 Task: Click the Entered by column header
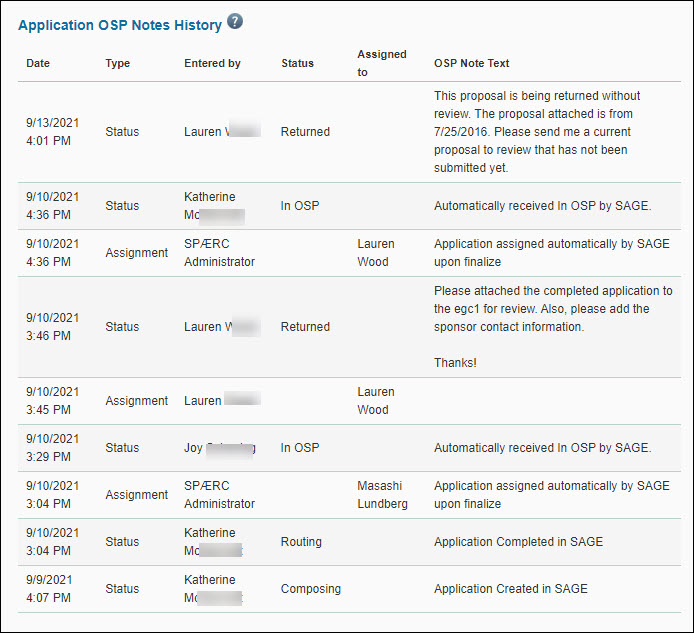pyautogui.click(x=212, y=63)
